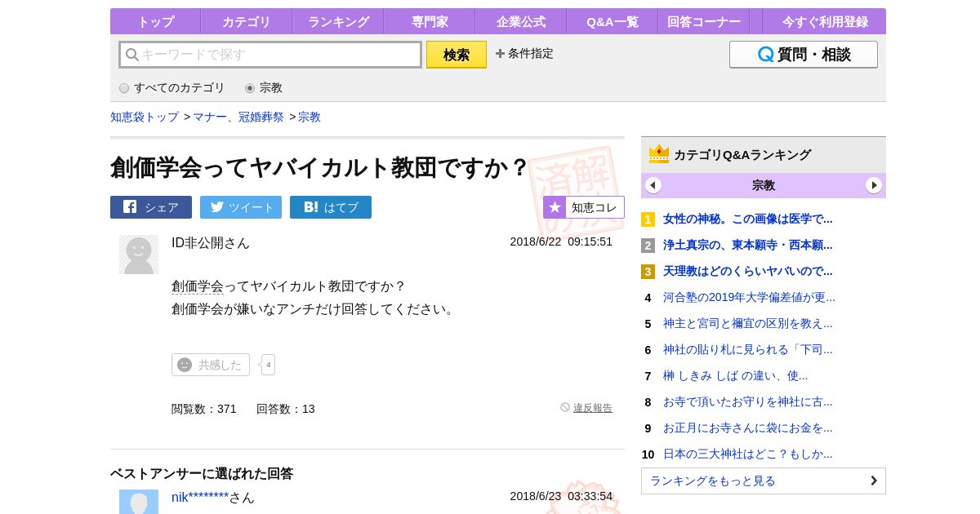Click the 共感した count bubble showing 4

click(268, 365)
